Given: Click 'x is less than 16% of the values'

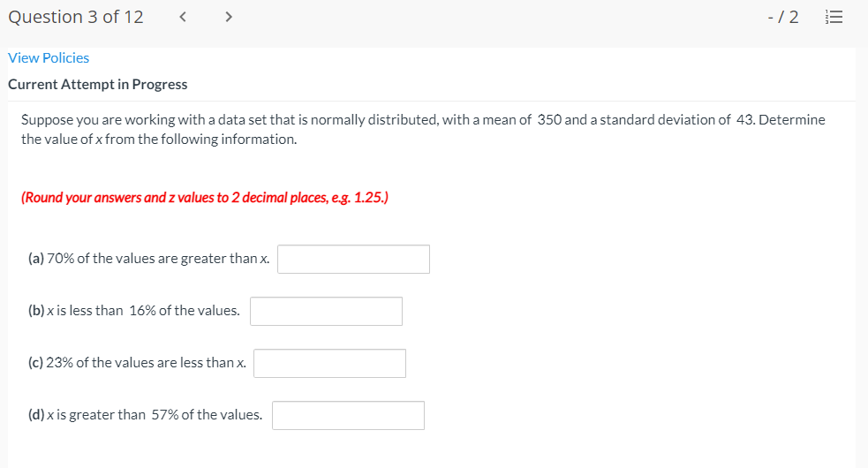Looking at the screenshot, I should coord(143,311).
